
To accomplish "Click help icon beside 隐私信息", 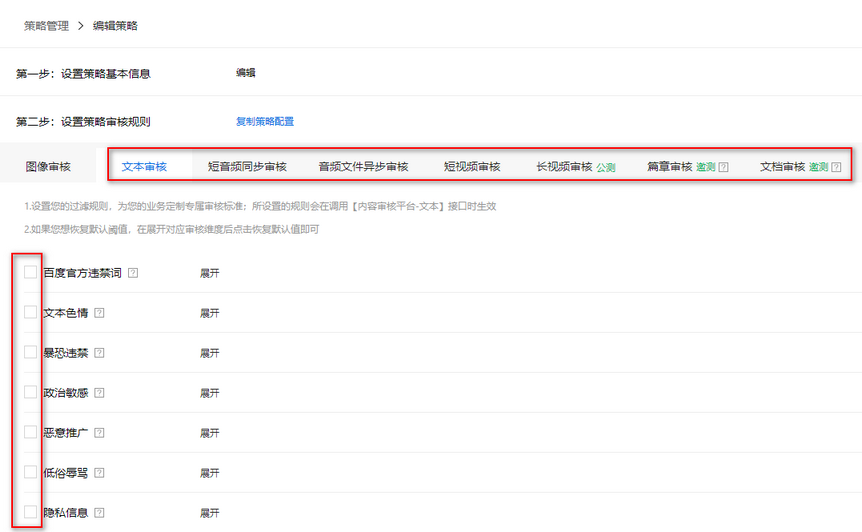I will (99, 513).
